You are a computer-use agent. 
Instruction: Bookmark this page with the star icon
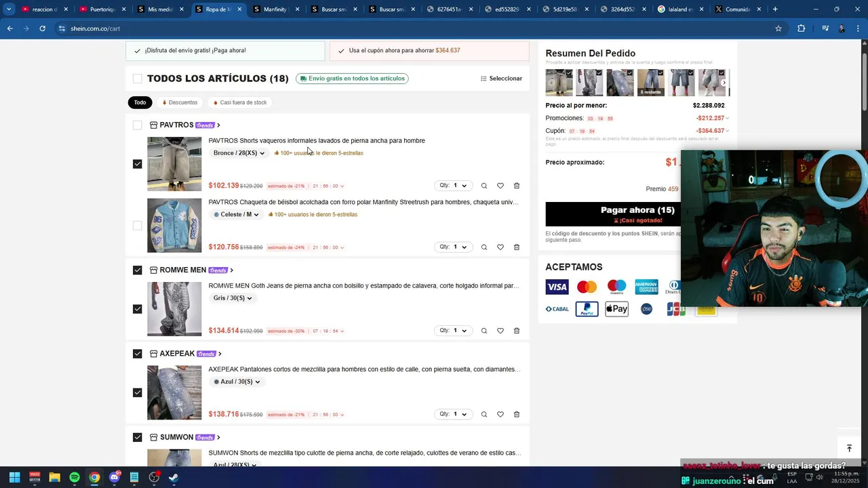(x=778, y=28)
